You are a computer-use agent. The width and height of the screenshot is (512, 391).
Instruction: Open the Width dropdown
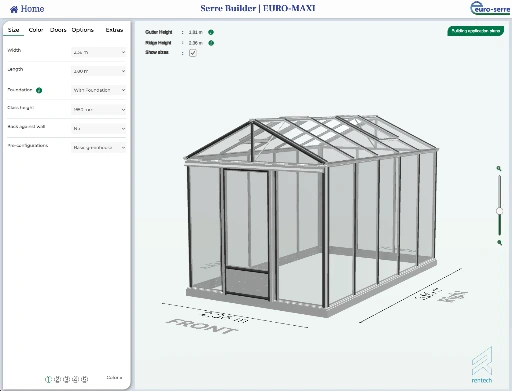tap(99, 52)
